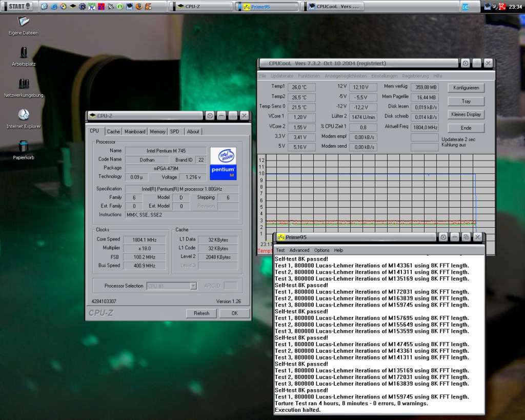Open the Eigene Dateien desktop icon
525x420 pixels.
(24, 26)
